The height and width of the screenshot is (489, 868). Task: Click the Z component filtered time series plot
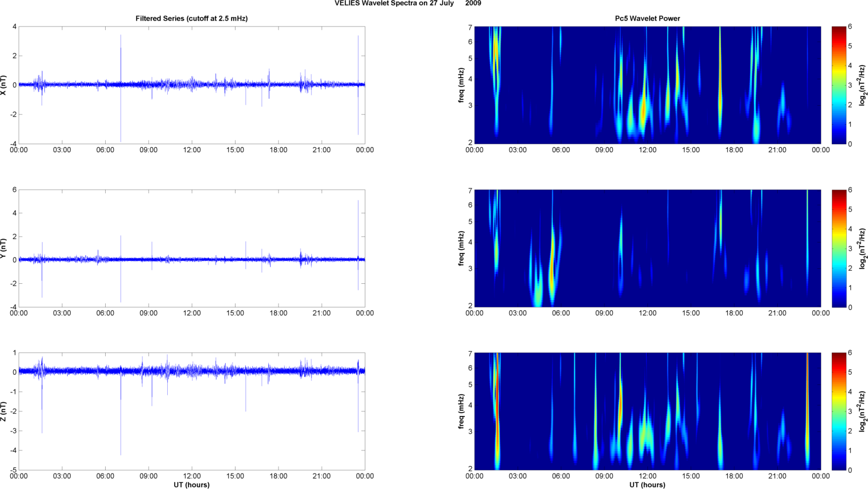192,411
